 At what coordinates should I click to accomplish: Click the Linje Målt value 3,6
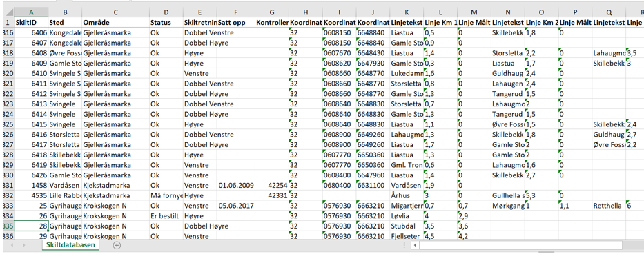(x=474, y=226)
